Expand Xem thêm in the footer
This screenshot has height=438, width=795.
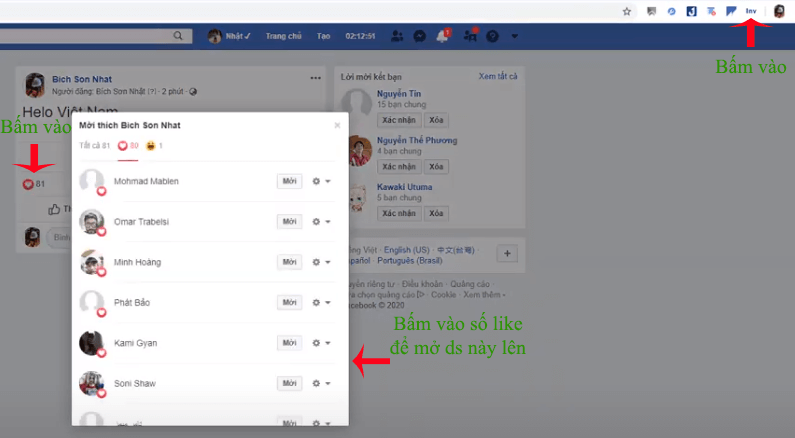(x=482, y=295)
